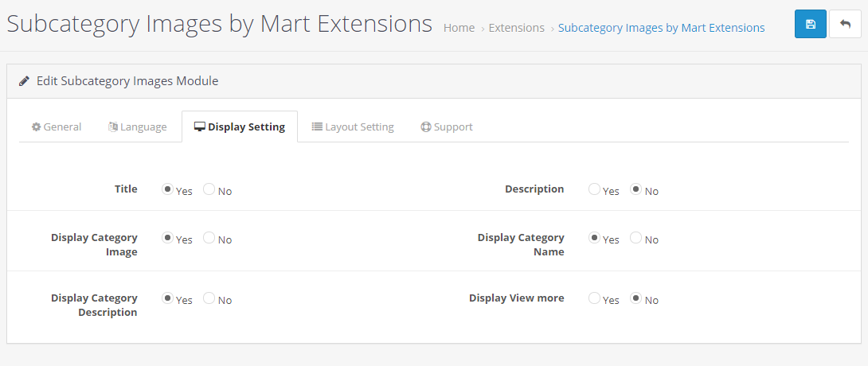Click the 'Edit Subcategory Images Module' heading text
868x366 pixels.
click(127, 81)
